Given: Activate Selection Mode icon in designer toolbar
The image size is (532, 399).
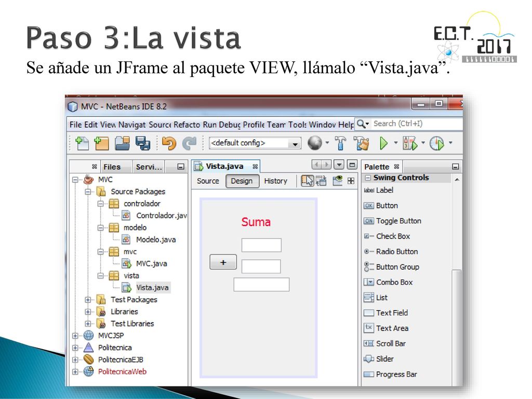Looking at the screenshot, I should tap(308, 181).
